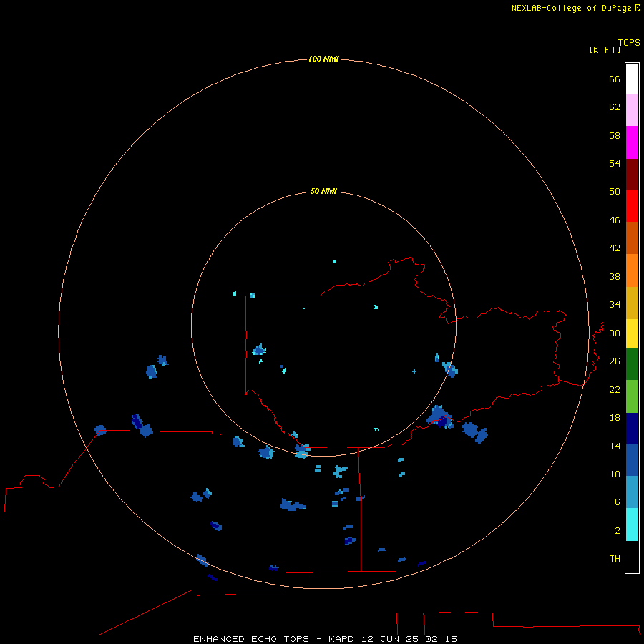Click the 'TH' legend label
Screen dimensions: 644x644
pos(615,558)
